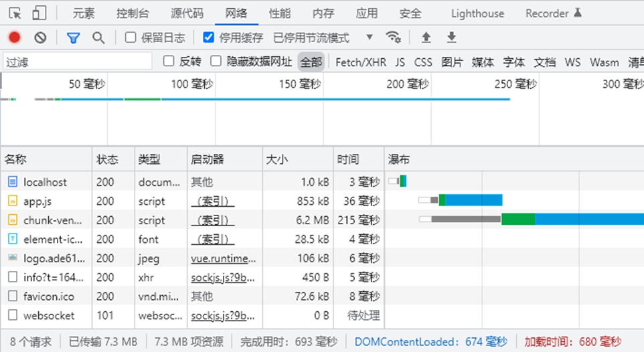
Task: Open the 已停用节流模式 throttling dropdown
Action: click(x=323, y=38)
